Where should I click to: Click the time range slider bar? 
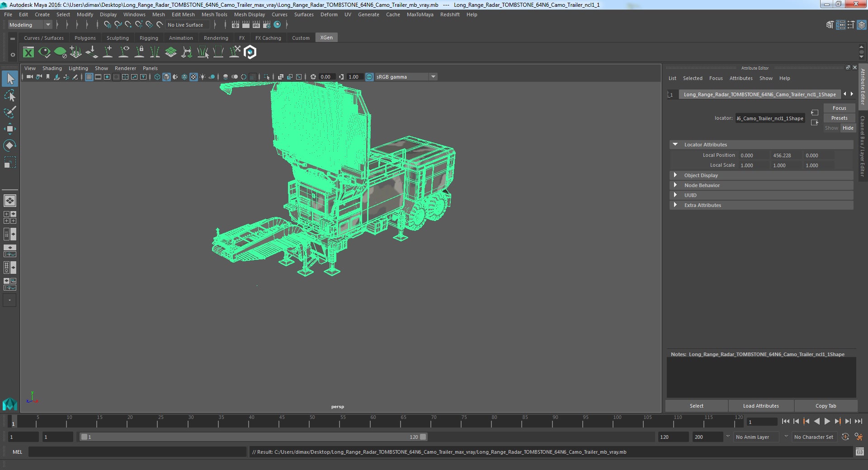click(x=253, y=437)
